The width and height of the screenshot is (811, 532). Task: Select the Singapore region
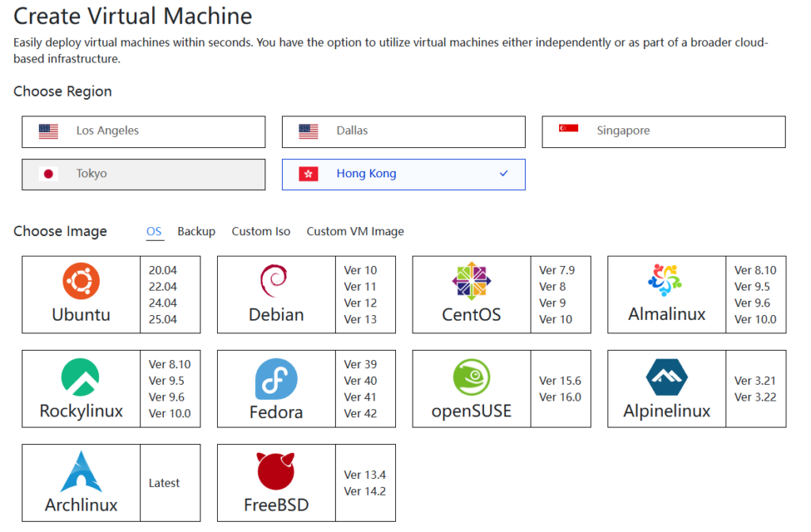point(663,131)
